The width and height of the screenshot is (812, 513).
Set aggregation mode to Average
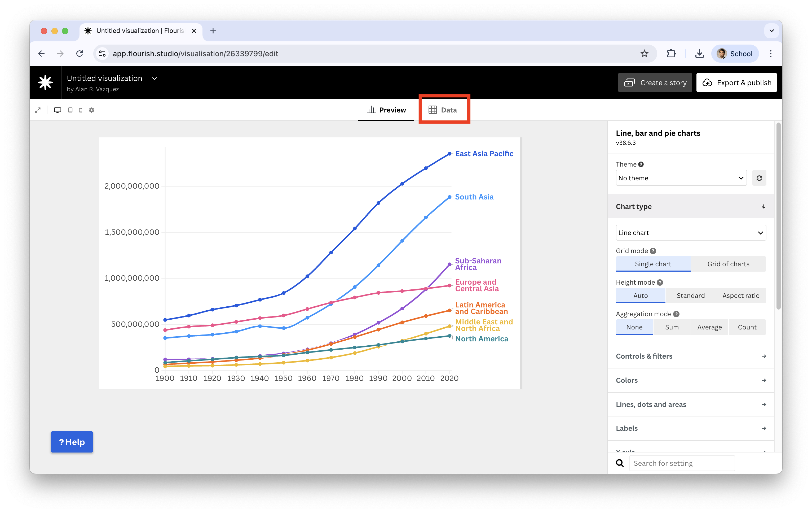pyautogui.click(x=709, y=327)
